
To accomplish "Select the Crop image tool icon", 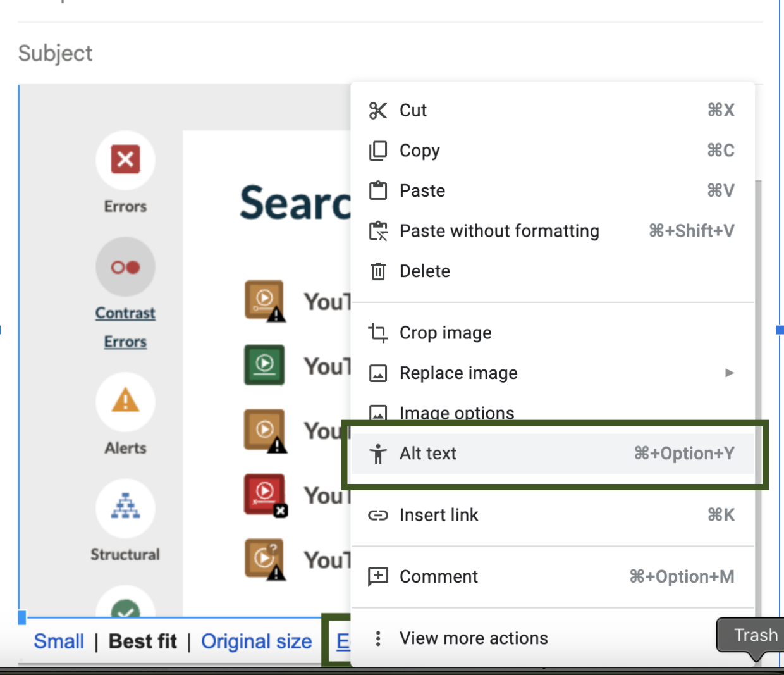I will [379, 333].
